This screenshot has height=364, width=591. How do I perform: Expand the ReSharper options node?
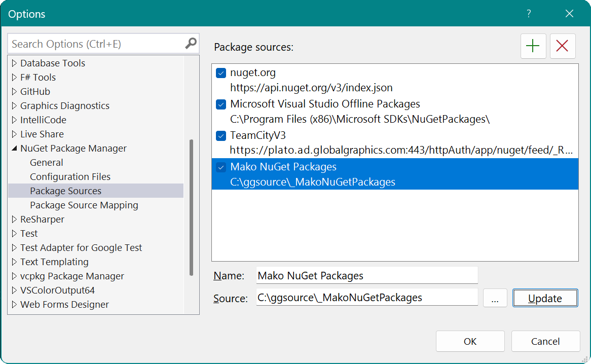(x=14, y=220)
